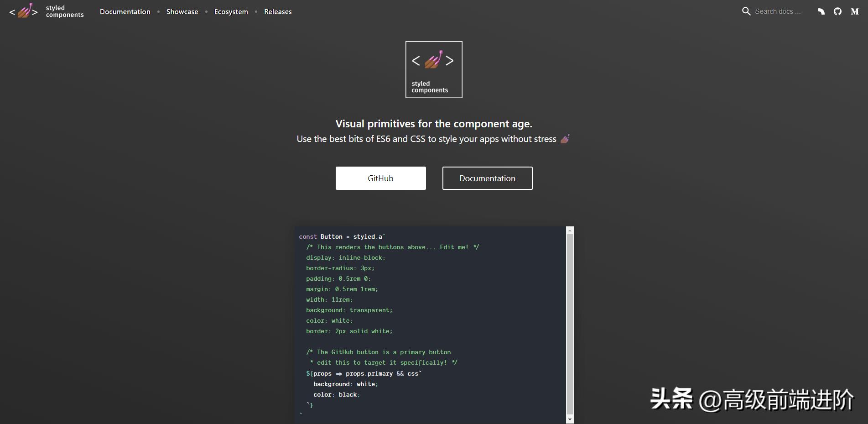Open the GitHub octocat icon in the navbar
Screen dimensions: 868x424
pos(837,11)
